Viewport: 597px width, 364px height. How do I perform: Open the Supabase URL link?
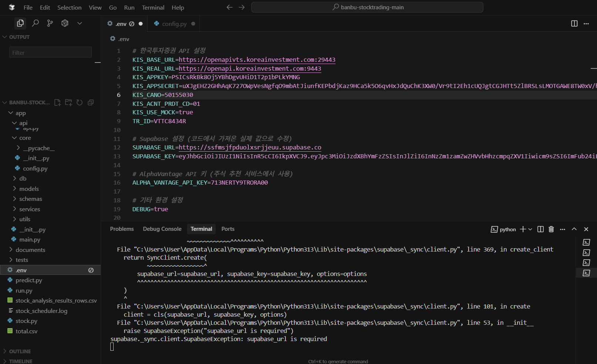250,148
